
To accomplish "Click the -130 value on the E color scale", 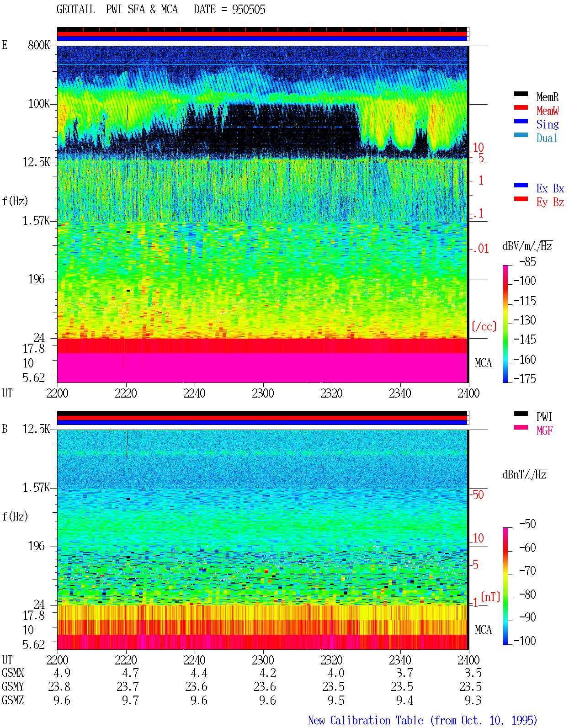I will tap(525, 320).
